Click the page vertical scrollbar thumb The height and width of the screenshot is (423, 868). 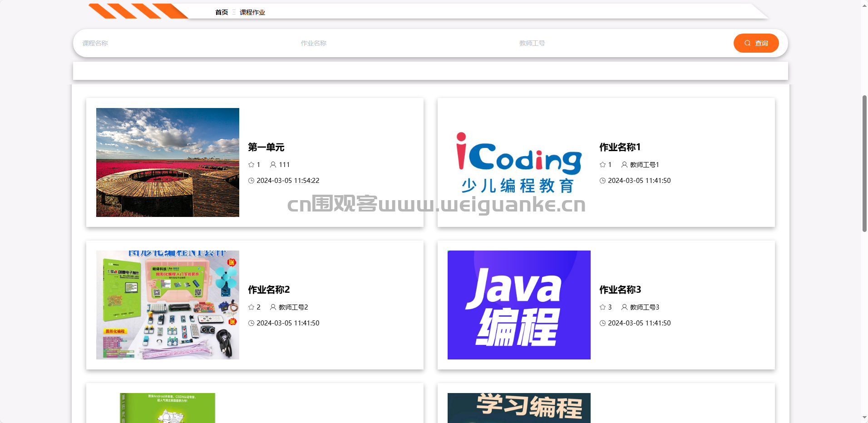coord(864,163)
